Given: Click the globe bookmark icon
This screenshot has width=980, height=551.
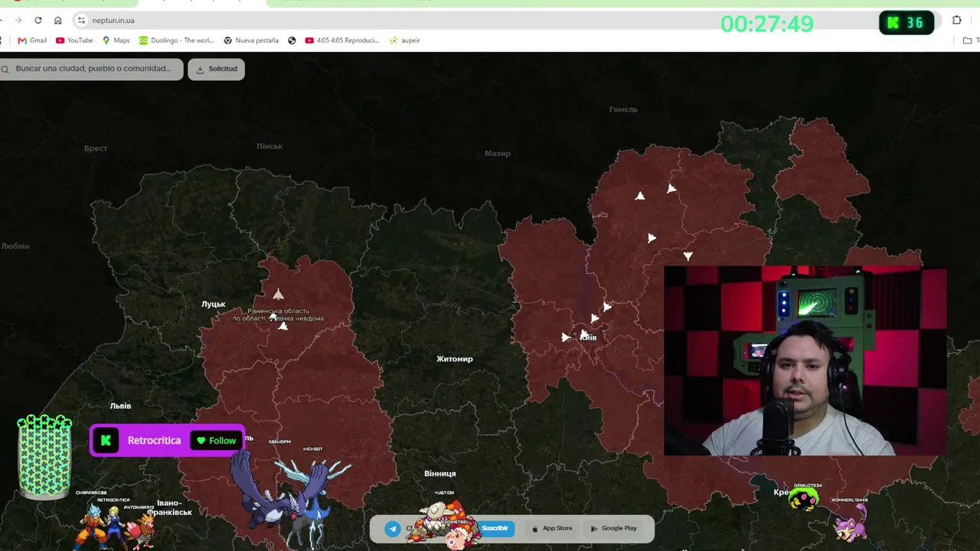Looking at the screenshot, I should click(x=292, y=41).
